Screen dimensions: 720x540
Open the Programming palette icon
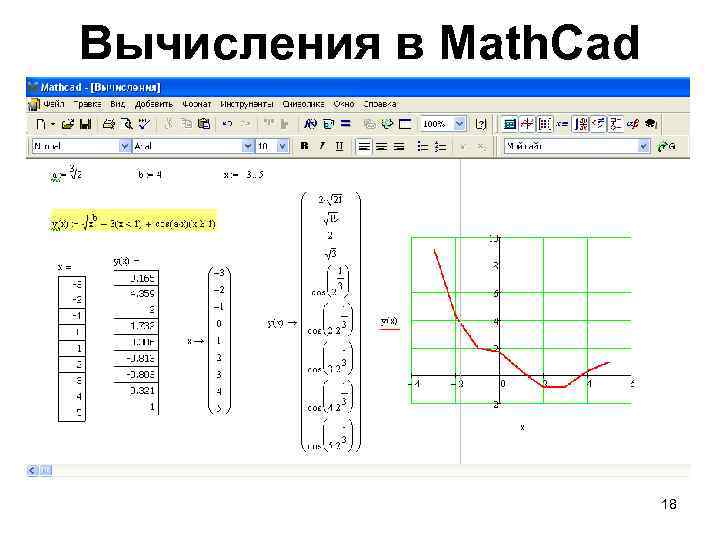615,124
